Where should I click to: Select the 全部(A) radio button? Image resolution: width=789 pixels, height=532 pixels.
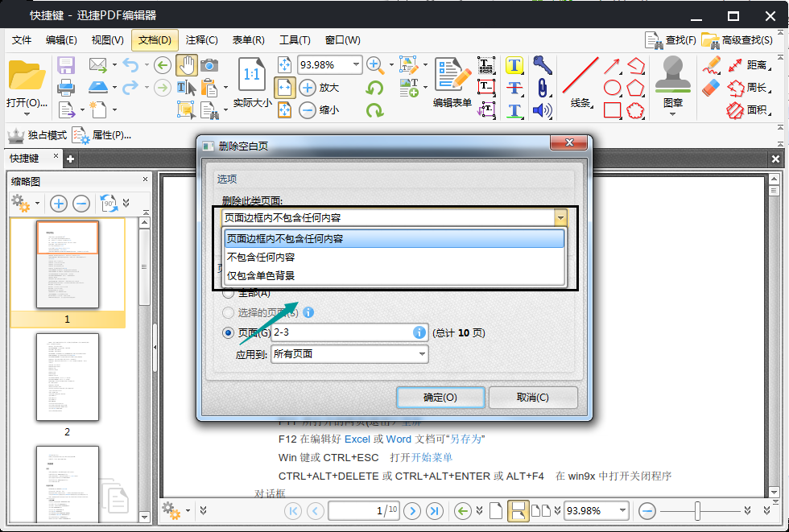pyautogui.click(x=228, y=293)
